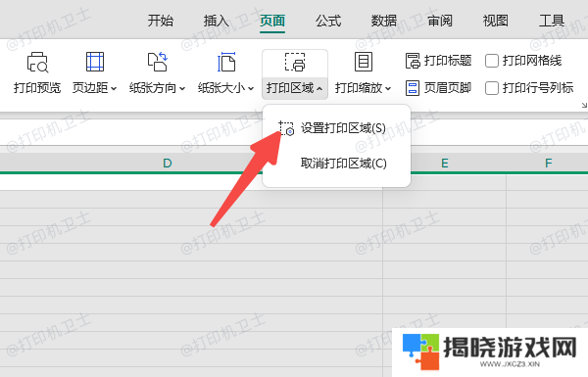Select column F header
This screenshot has width=588, height=377.
[x=548, y=163]
